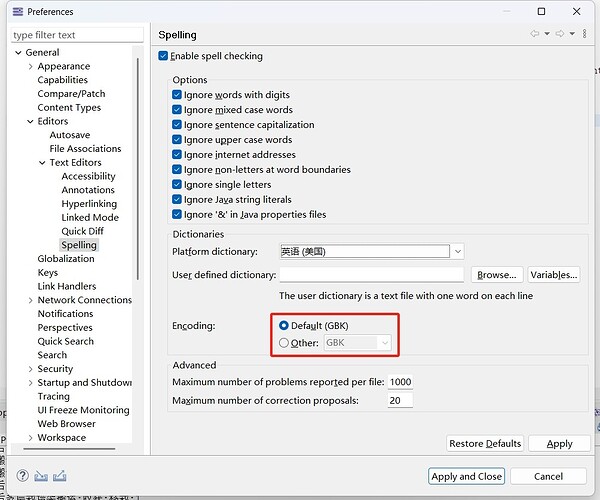Select Link Handlers preference page

click(67, 287)
